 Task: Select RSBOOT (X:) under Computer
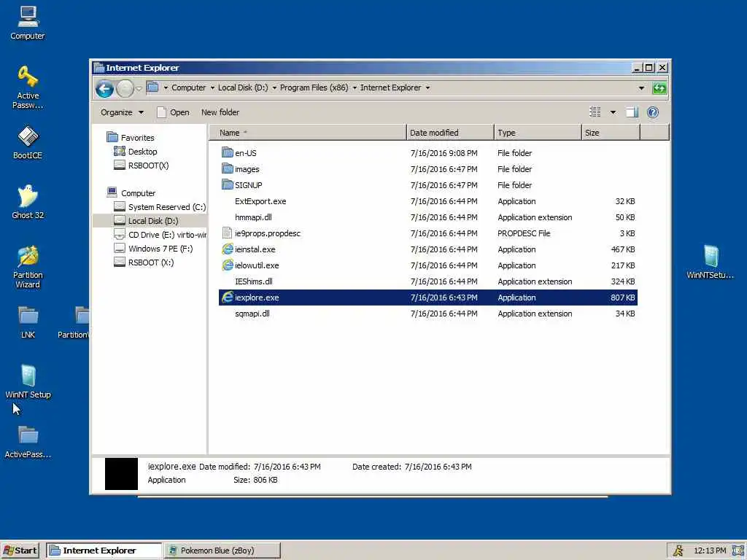(150, 262)
